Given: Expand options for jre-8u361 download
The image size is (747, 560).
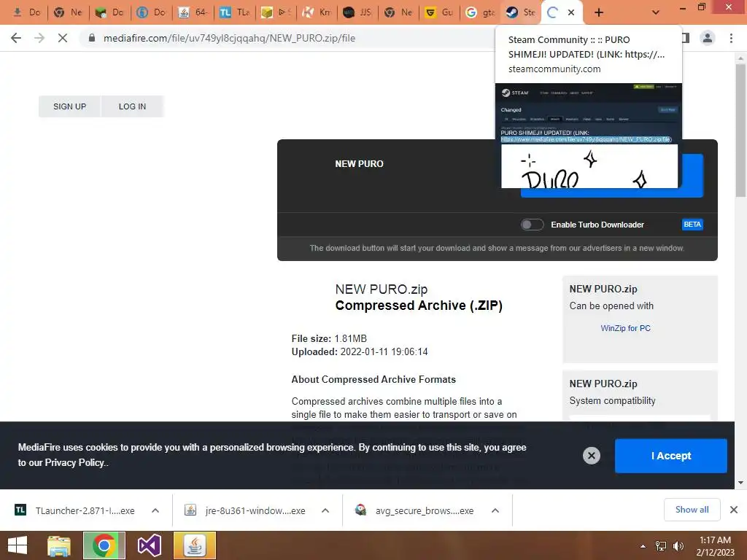Looking at the screenshot, I should 325,510.
